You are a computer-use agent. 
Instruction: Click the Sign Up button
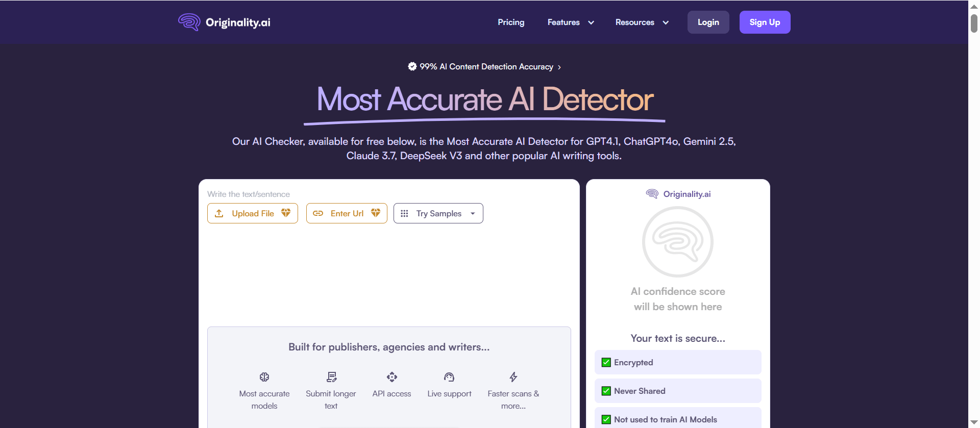(765, 22)
